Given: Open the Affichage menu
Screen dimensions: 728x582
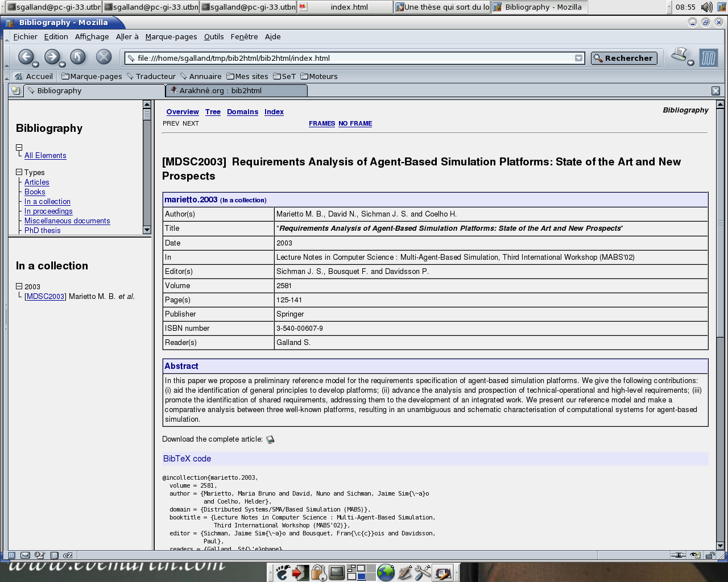Looking at the screenshot, I should pos(92,37).
